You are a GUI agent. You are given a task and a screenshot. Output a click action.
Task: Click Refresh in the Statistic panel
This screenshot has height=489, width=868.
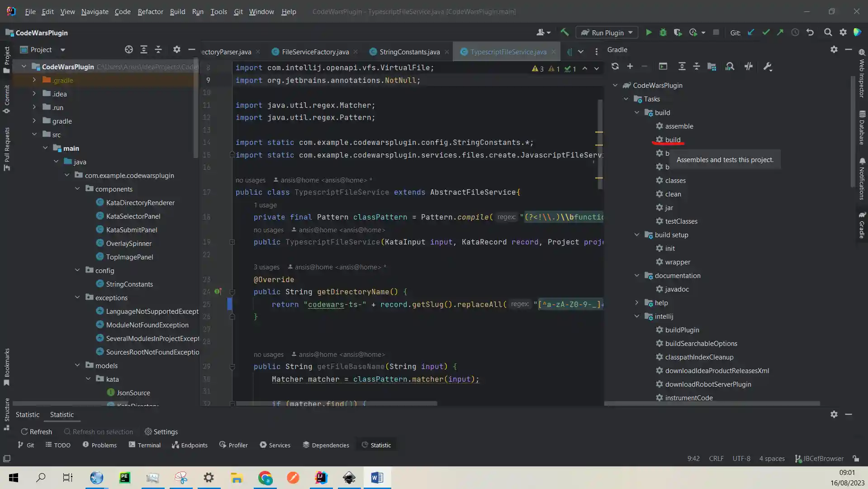[x=36, y=431]
